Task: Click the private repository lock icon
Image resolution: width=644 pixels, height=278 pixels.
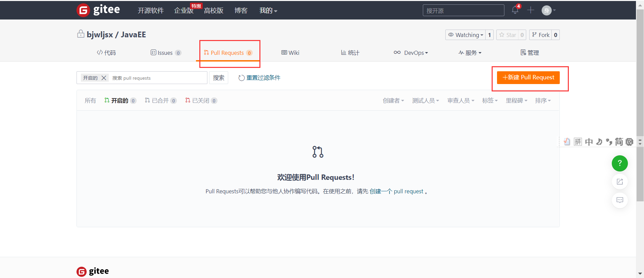Action: pyautogui.click(x=81, y=34)
